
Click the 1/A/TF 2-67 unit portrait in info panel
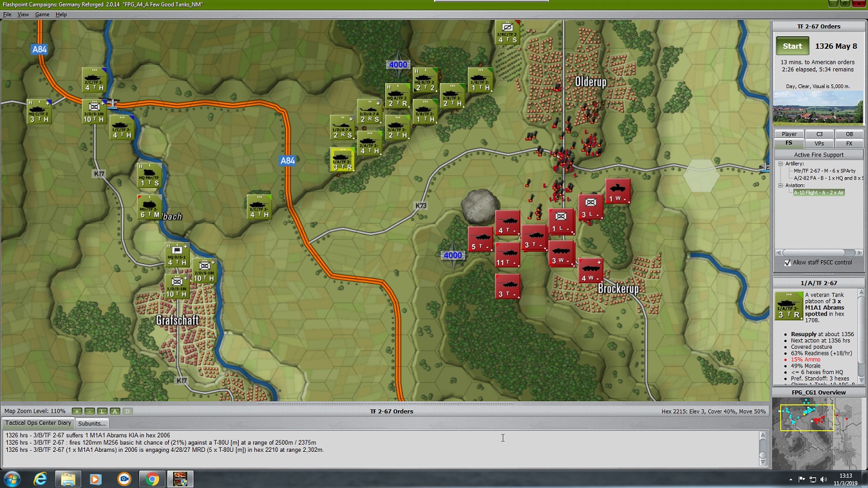point(788,306)
